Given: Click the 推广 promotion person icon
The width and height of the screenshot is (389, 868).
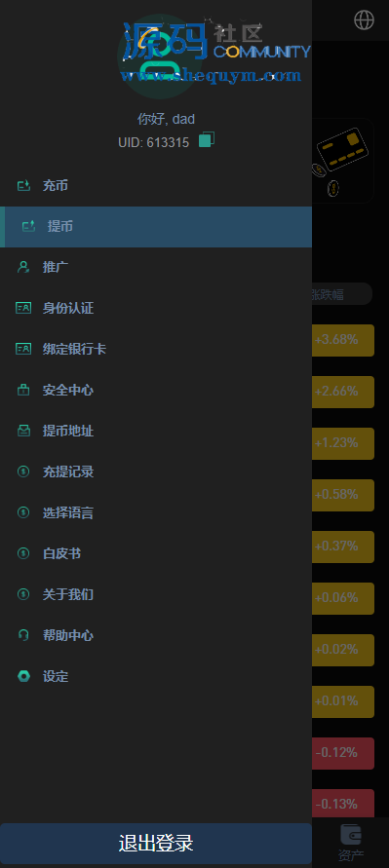Looking at the screenshot, I should 23,267.
